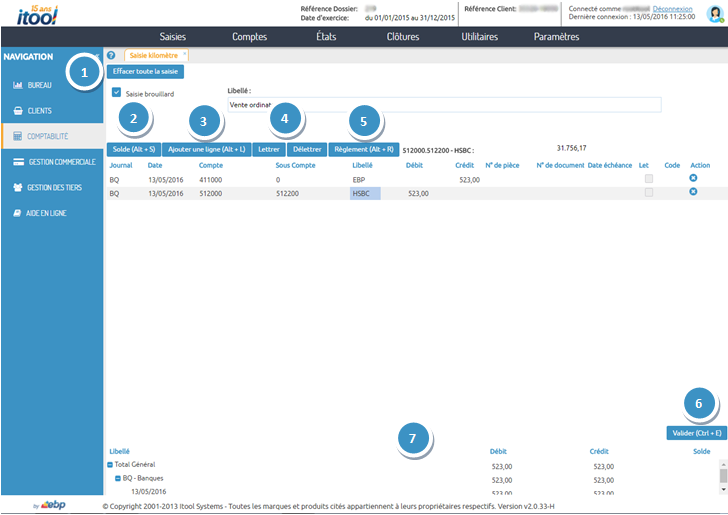
Task: Open Aide en Ligne in sidebar
Action: click(48, 213)
